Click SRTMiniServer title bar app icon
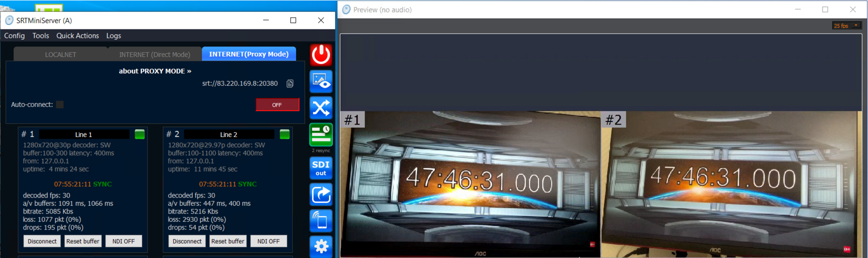This screenshot has height=258, width=868. (9, 20)
